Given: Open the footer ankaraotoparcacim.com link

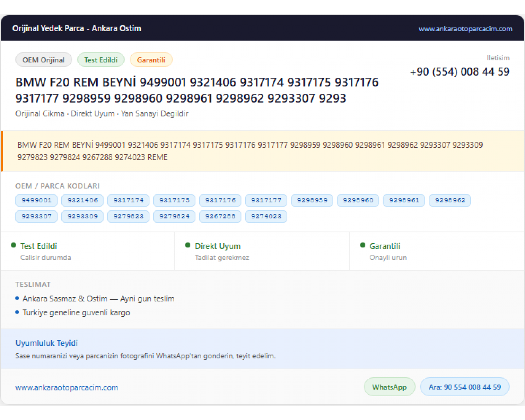Looking at the screenshot, I should pyautogui.click(x=67, y=387).
